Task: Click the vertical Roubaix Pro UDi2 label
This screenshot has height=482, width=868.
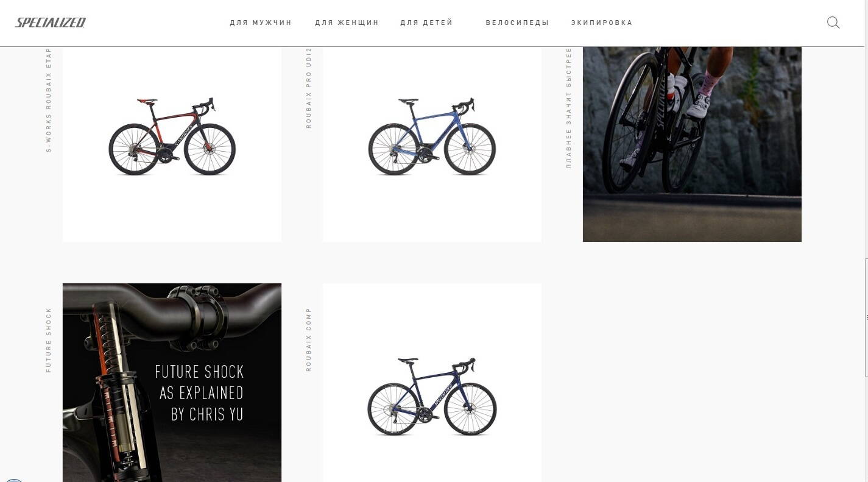Action: click(x=309, y=88)
